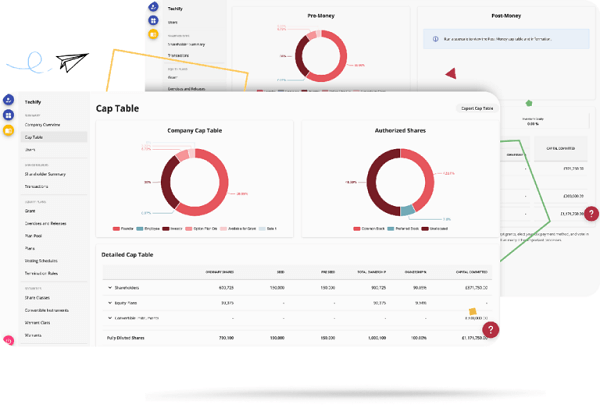Click the Export Cap Table button
Image resolution: width=600 pixels, height=408 pixels.
tap(477, 109)
